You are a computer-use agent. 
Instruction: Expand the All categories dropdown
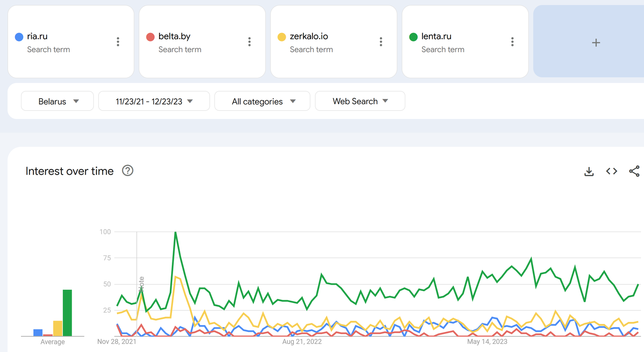262,101
